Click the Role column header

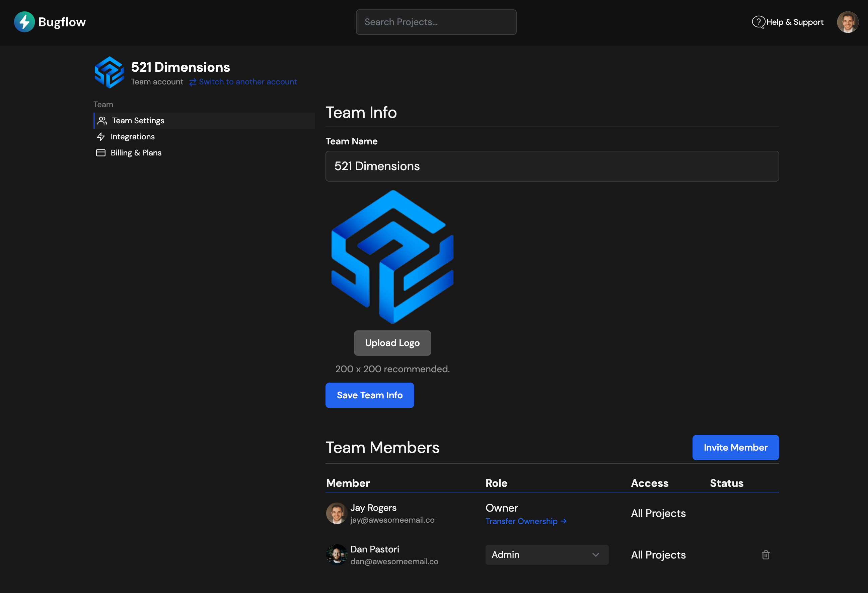[496, 483]
